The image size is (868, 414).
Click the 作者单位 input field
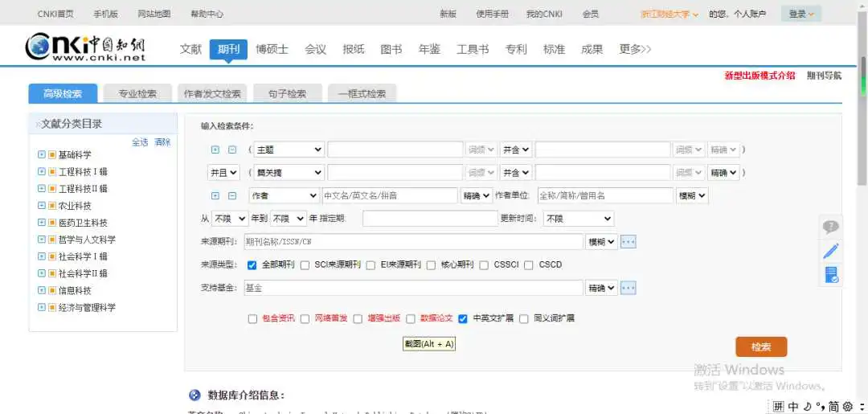[605, 195]
